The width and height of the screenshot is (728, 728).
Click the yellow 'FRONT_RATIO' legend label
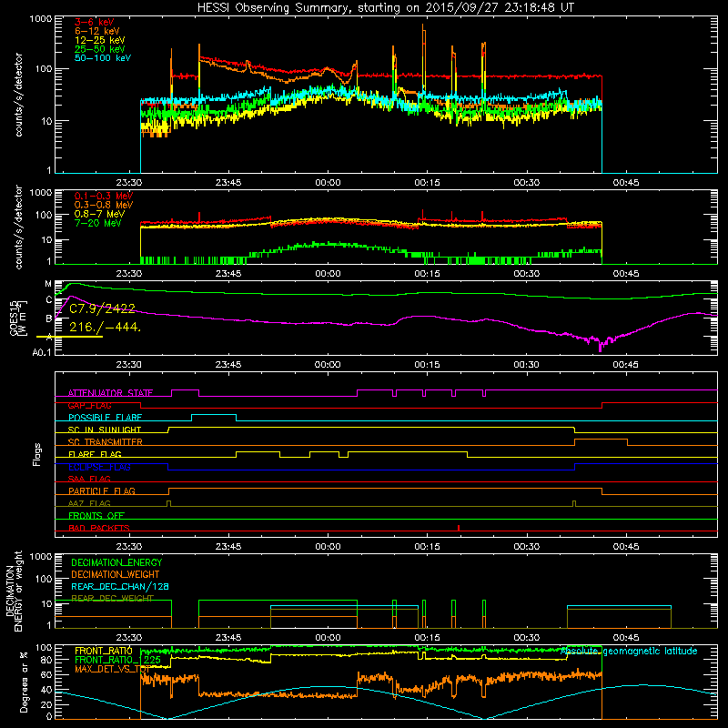(x=104, y=651)
